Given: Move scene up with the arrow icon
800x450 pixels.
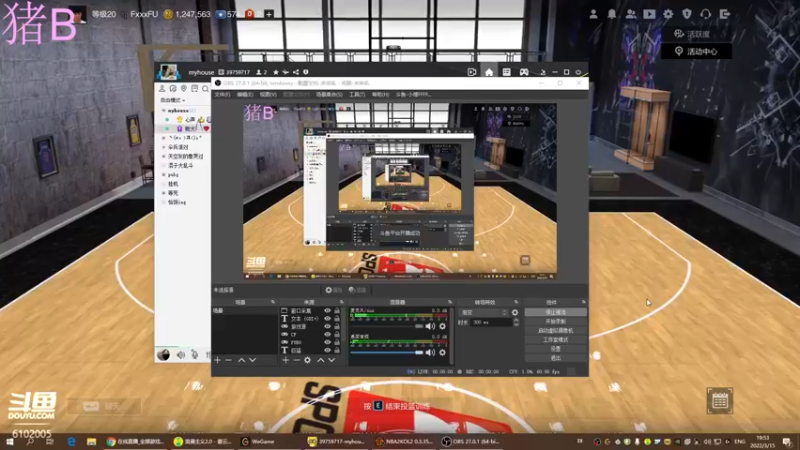Looking at the screenshot, I should (x=241, y=360).
